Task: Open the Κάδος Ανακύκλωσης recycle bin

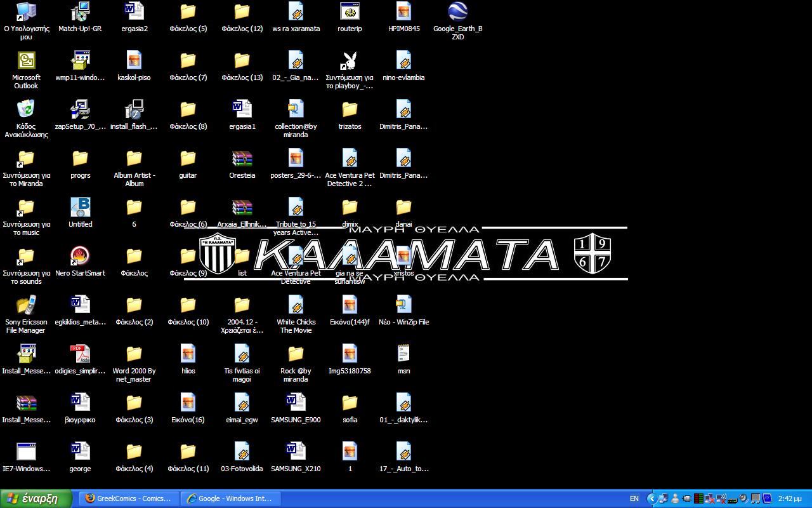Action: coord(26,109)
